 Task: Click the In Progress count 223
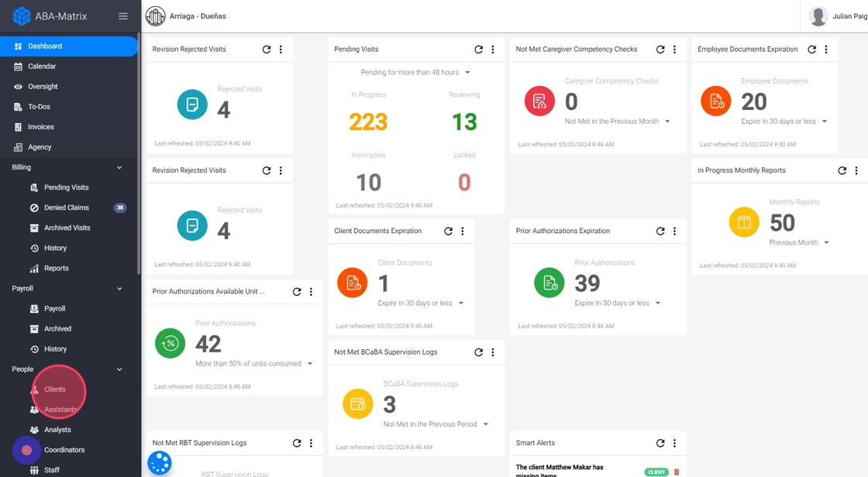click(368, 122)
